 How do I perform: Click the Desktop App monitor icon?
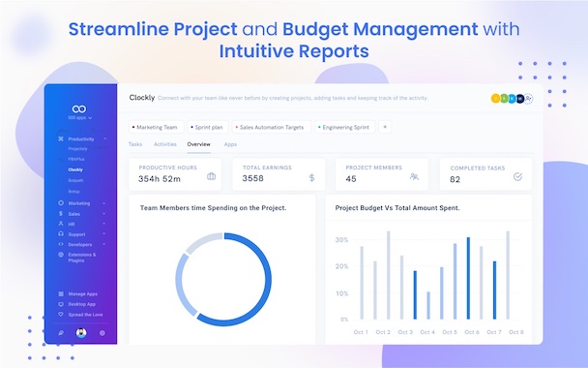(x=61, y=304)
